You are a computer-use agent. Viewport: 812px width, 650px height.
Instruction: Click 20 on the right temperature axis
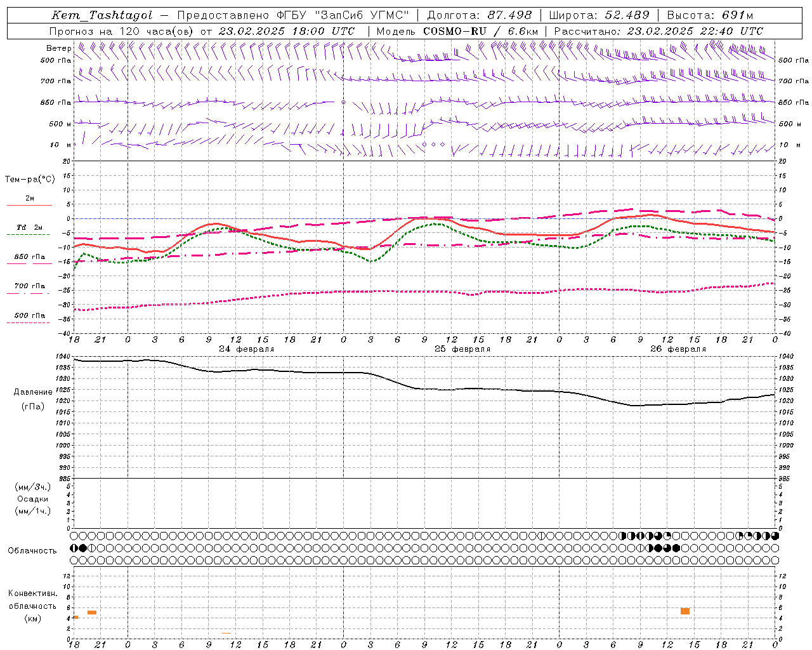click(783, 161)
